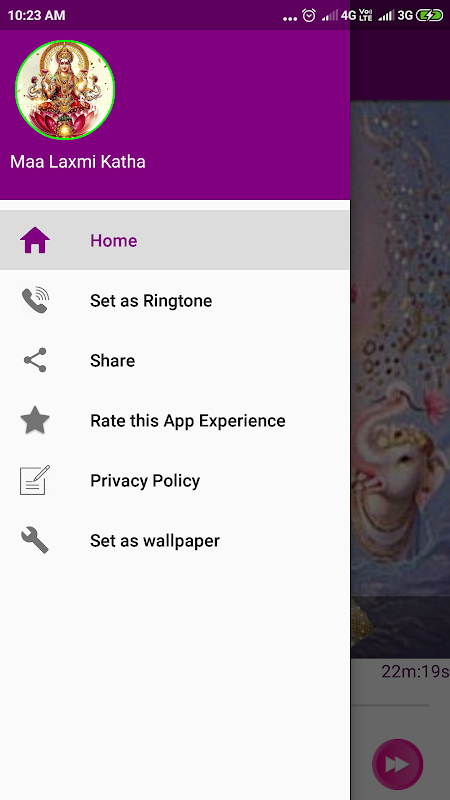Select the Home menu item

(174, 240)
